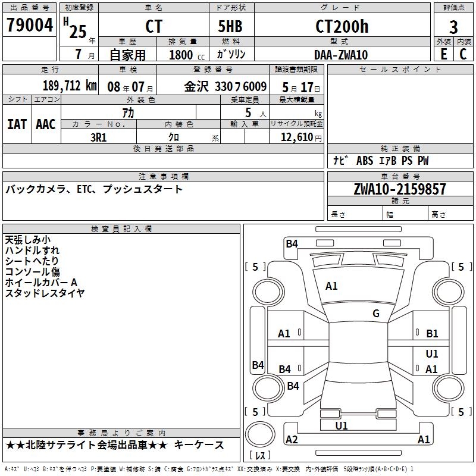Click the A2 mark on the rear bumper
The width and height of the screenshot is (476, 476).
point(292,439)
